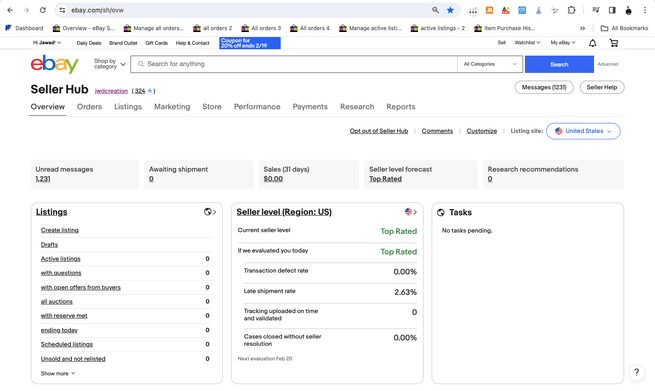Open the Active listings link
655x391 pixels.
pyautogui.click(x=60, y=259)
